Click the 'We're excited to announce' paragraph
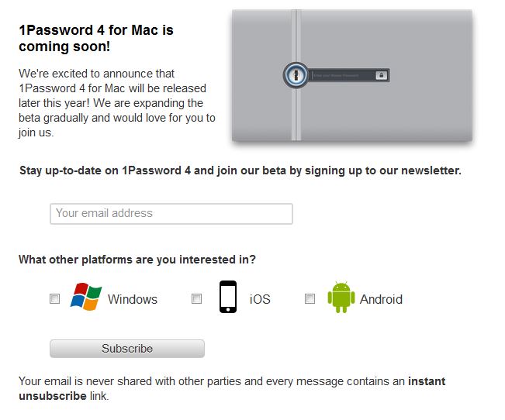 click(x=117, y=103)
